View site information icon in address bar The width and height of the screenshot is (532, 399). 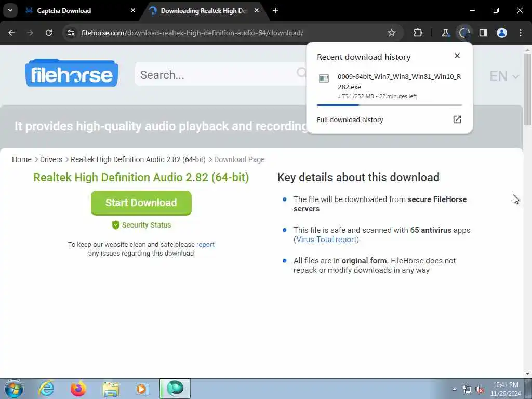[x=71, y=33]
